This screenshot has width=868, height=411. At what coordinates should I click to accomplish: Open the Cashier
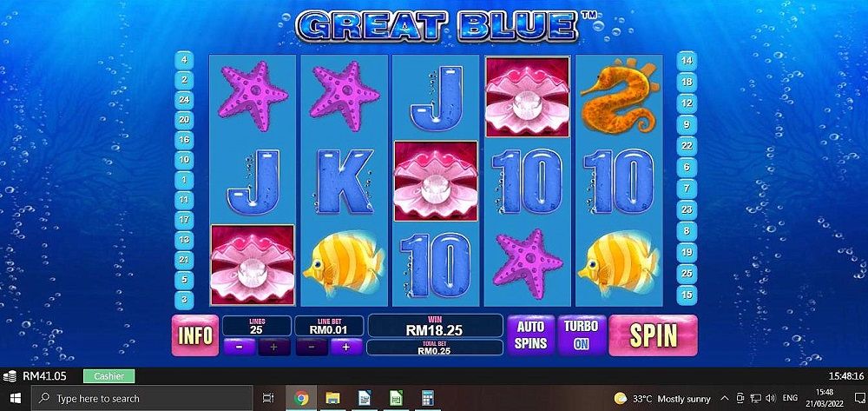[x=109, y=376]
